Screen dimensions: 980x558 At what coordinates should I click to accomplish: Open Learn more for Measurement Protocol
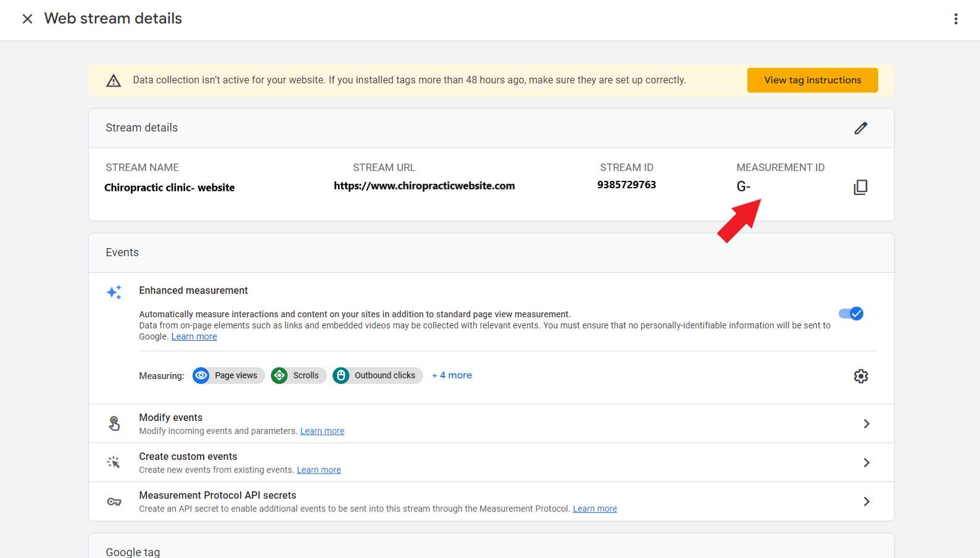[x=594, y=509]
